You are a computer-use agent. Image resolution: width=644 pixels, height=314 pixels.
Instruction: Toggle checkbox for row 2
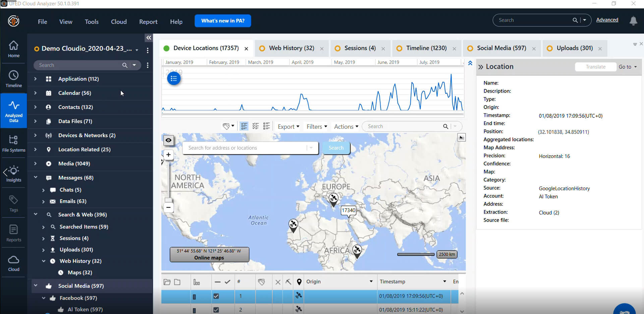[x=216, y=310]
